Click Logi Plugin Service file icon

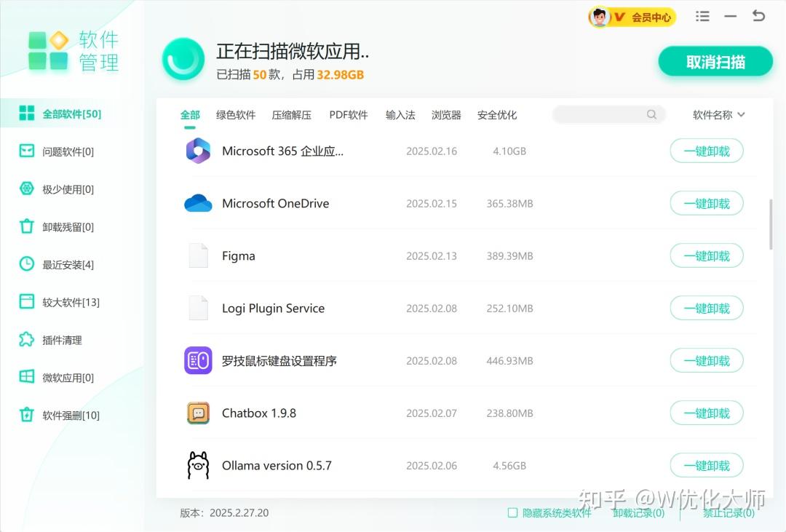click(198, 308)
